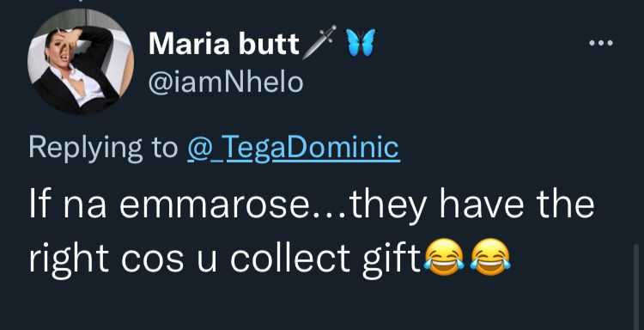Click the dagger emoji beside Maria butt
The width and height of the screenshot is (644, 330).
[319, 42]
